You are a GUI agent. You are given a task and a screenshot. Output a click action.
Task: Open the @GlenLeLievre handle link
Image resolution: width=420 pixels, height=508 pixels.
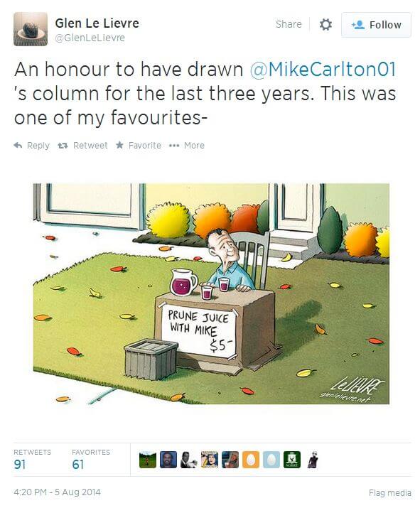[90, 38]
